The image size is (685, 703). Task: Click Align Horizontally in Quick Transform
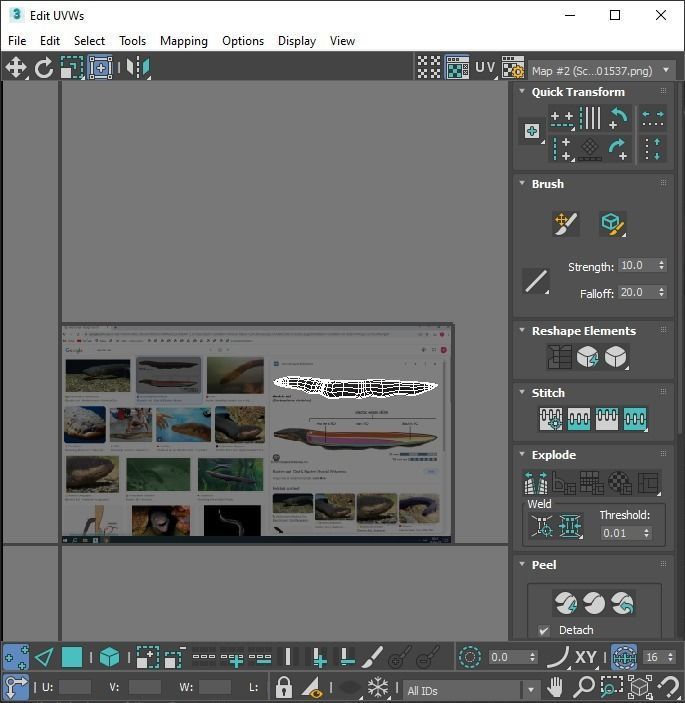[x=562, y=119]
